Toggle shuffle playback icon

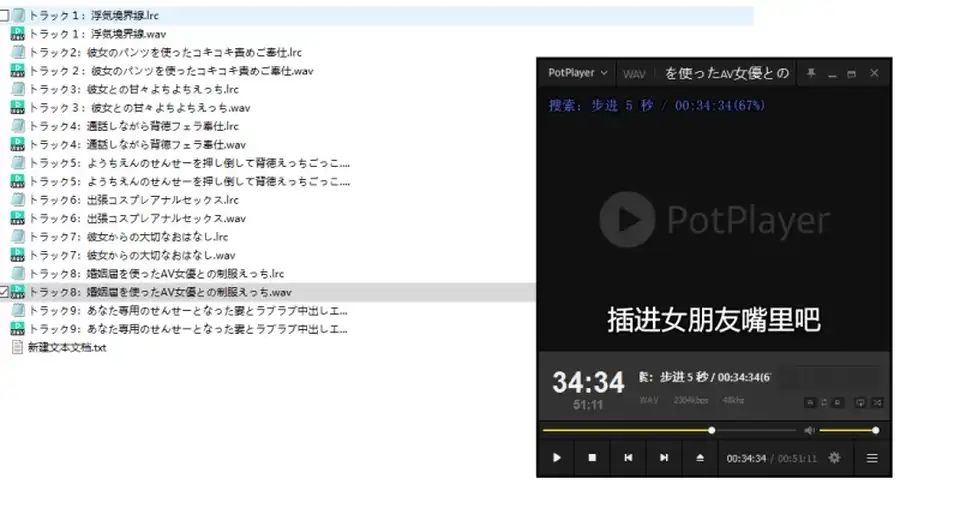(x=877, y=403)
